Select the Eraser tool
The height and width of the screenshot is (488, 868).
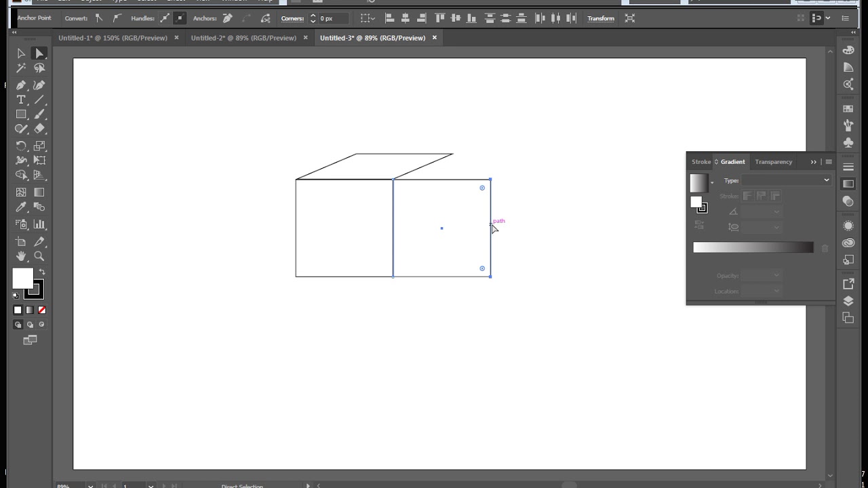39,129
